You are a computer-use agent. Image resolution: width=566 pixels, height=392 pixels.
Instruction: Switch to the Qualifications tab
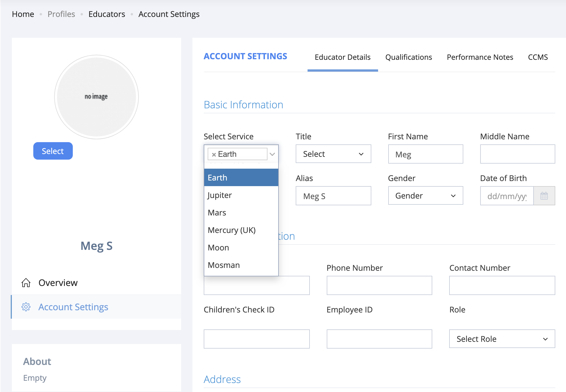coord(408,57)
